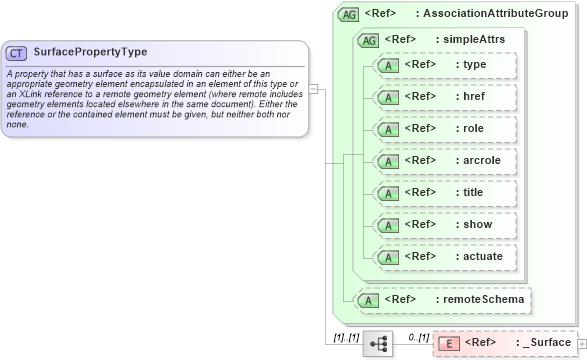The height and width of the screenshot is (360, 587).
Task: Select the 'title' attribute name
Action: 473,192
